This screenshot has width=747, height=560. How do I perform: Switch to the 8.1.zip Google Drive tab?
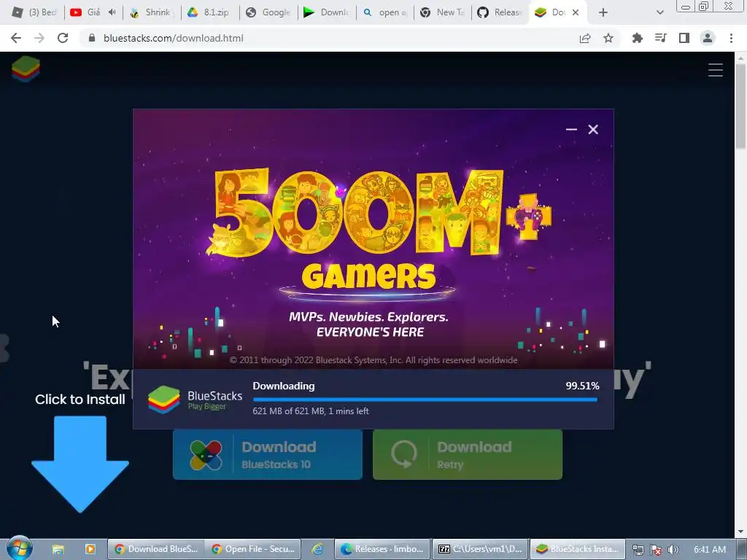[209, 12]
